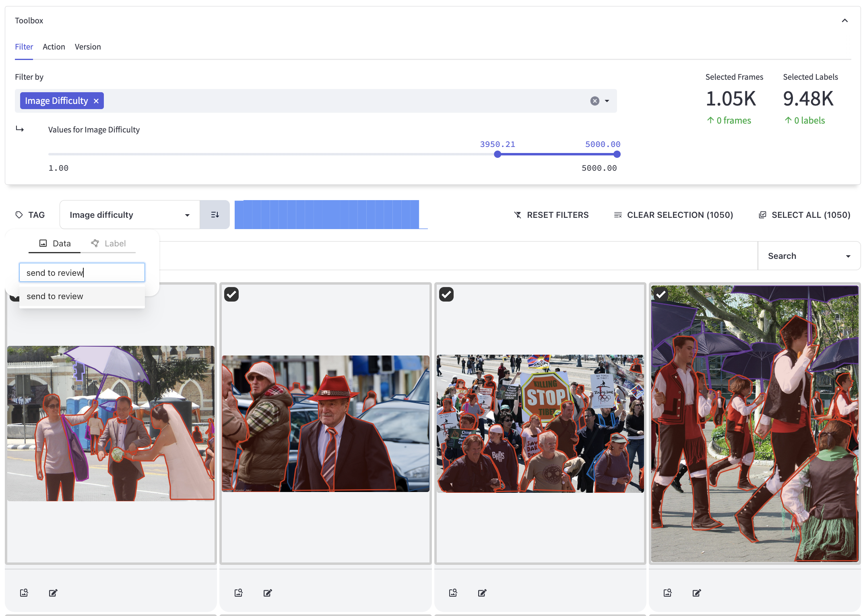This screenshot has width=867, height=616.
Task: Click edit icon under umbrella dancers card
Action: [x=697, y=593]
